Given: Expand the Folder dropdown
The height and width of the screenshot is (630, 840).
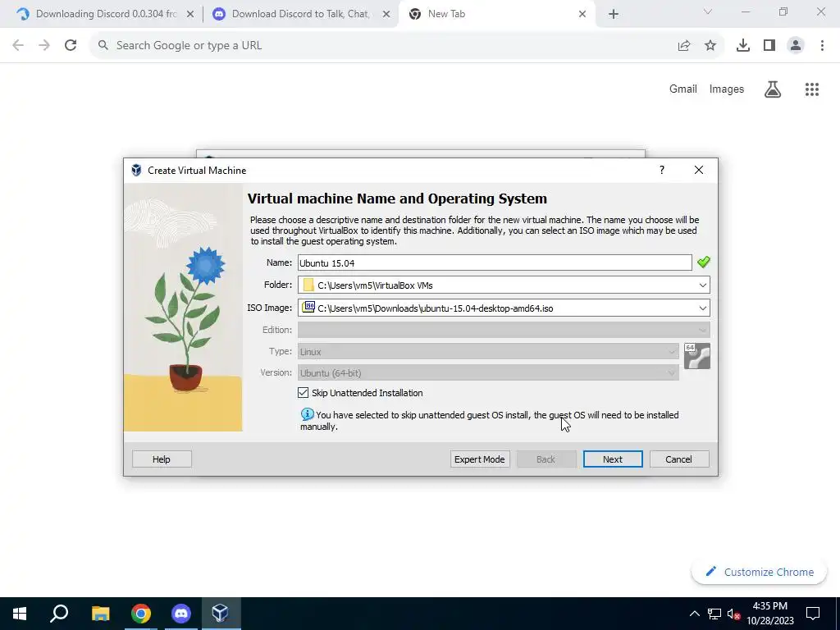Looking at the screenshot, I should tap(702, 285).
